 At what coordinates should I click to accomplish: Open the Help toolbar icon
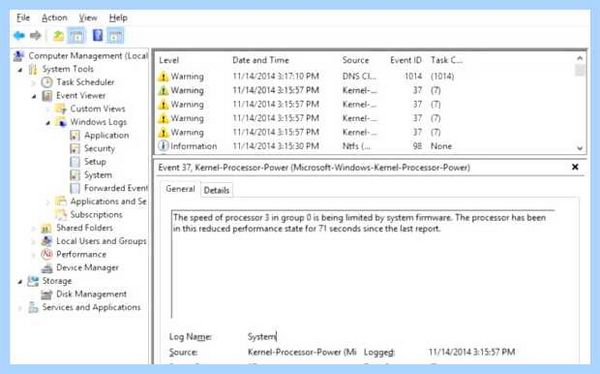tap(98, 36)
